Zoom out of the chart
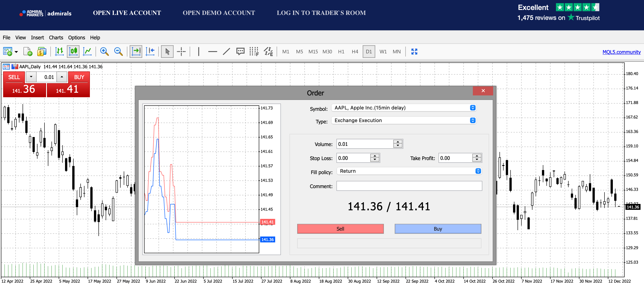The height and width of the screenshot is (284, 644). pos(118,52)
